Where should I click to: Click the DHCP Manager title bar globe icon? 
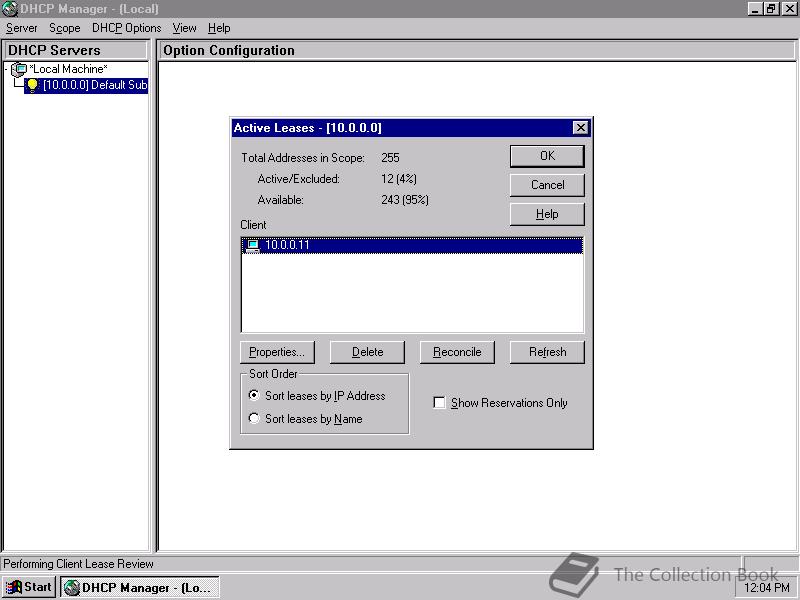coord(10,9)
